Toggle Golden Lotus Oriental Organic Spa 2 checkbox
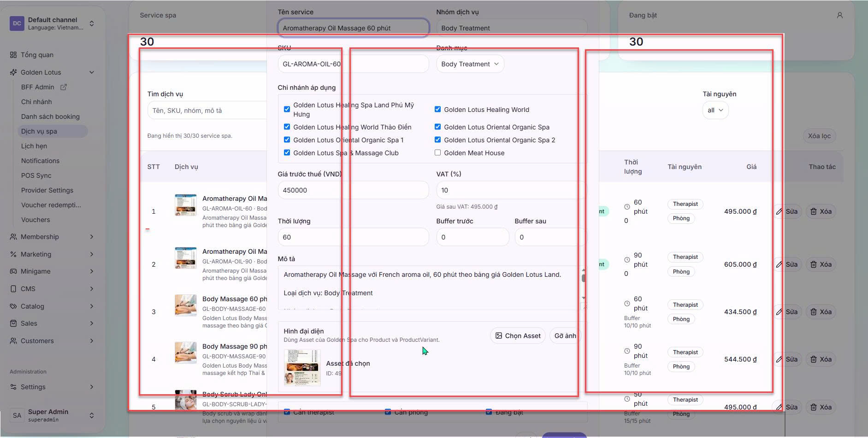Image resolution: width=868 pixels, height=438 pixels. coord(437,140)
